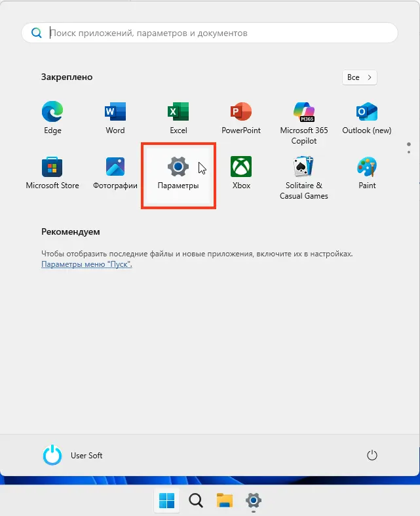The width and height of the screenshot is (420, 516).
Task: Click the Windows Start button in taskbar
Action: coord(166,500)
